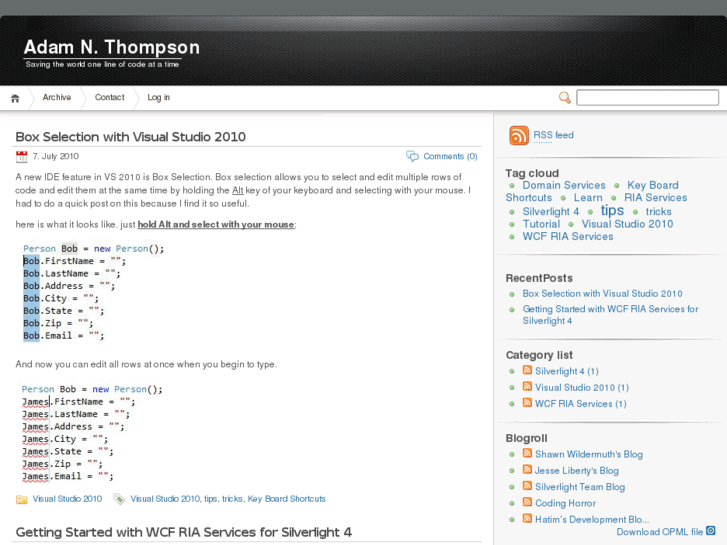The width and height of the screenshot is (727, 545).
Task: Open the RSS feed link
Action: 553,135
